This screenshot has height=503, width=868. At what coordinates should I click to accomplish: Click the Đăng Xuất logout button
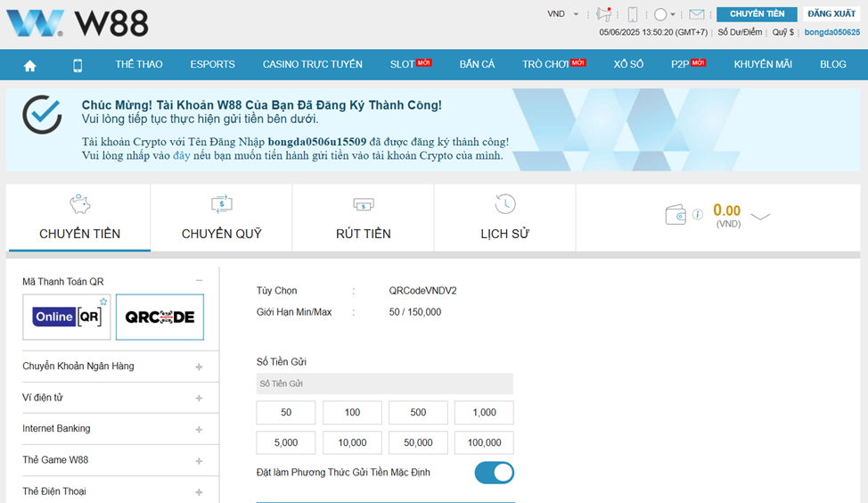pyautogui.click(x=831, y=14)
